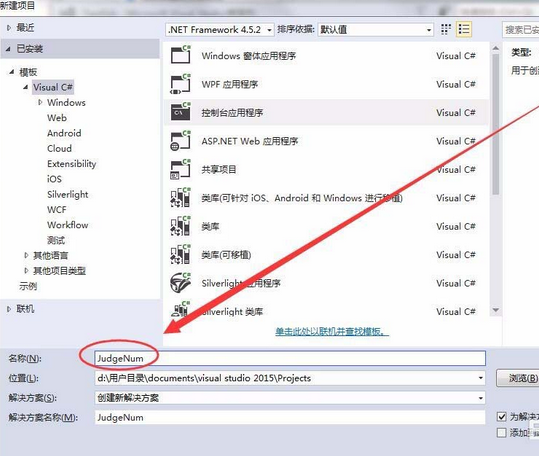Select the shared project template icon

180,169
